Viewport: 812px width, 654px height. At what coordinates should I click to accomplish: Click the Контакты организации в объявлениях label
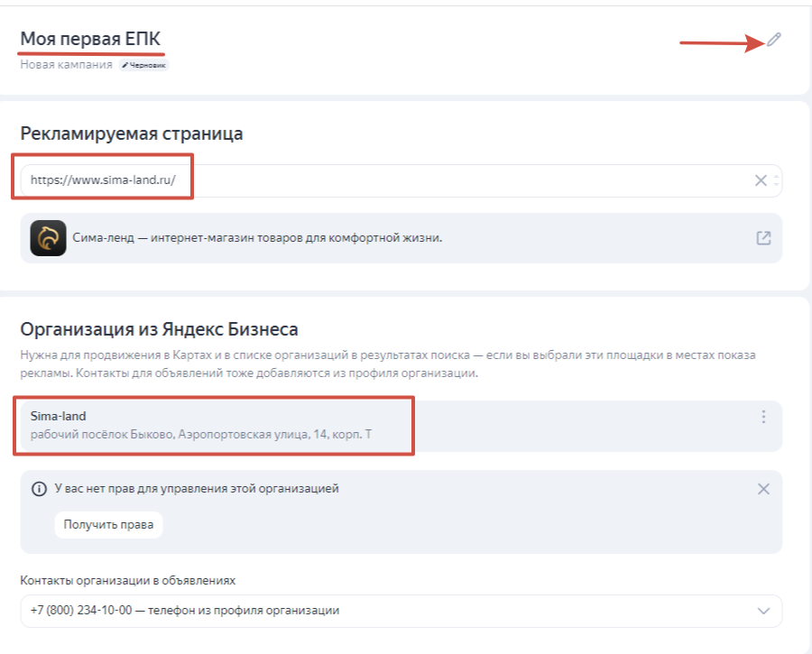pyautogui.click(x=128, y=580)
